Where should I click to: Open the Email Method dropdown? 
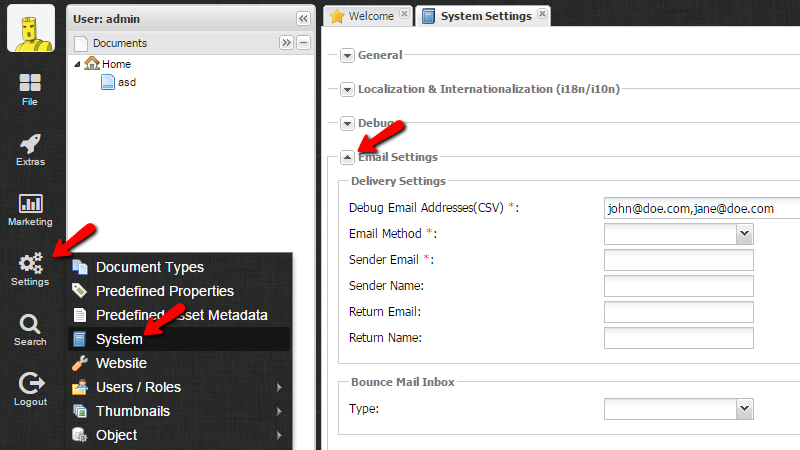[744, 234]
